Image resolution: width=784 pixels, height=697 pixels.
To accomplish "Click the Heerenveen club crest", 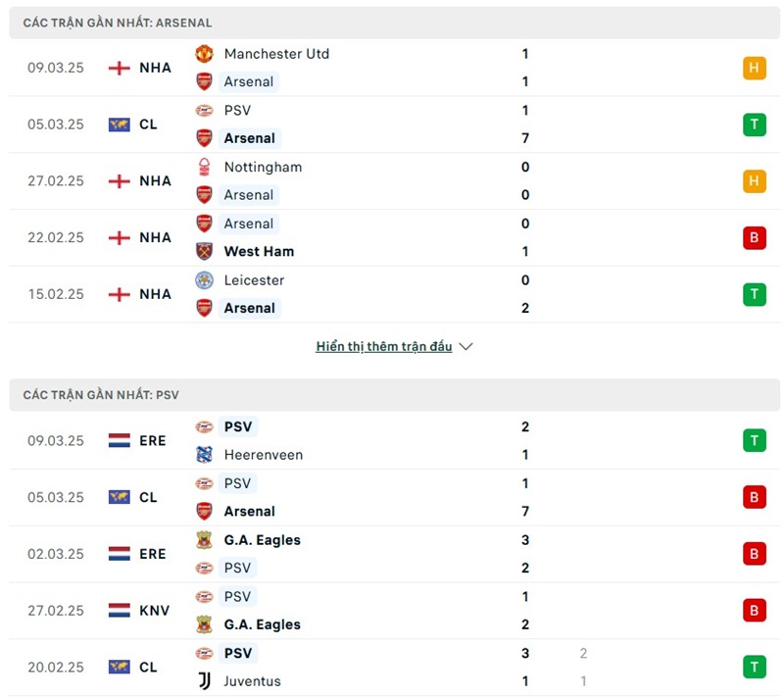I will (x=204, y=455).
